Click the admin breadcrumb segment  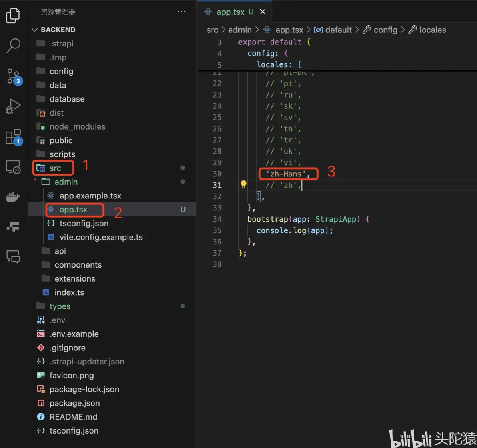coord(240,30)
